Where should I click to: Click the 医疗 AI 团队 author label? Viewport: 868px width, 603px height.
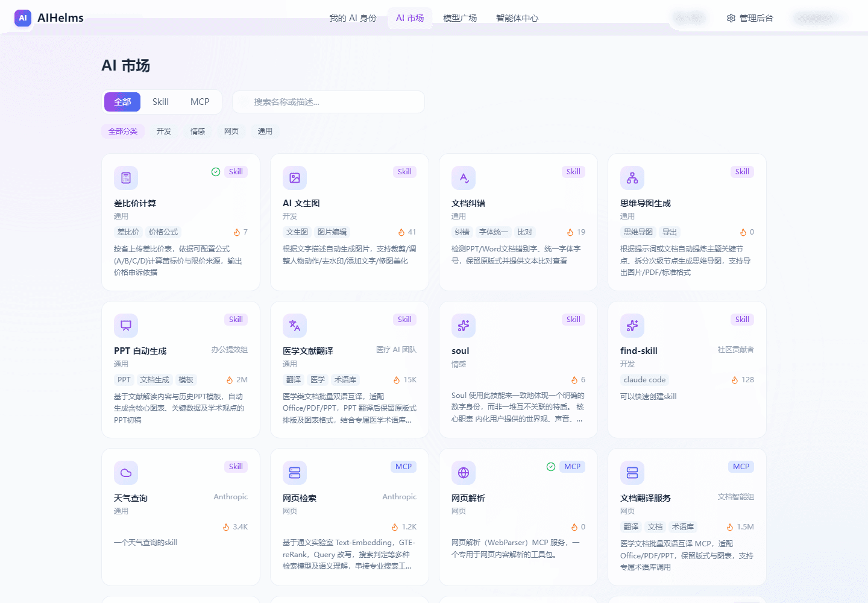[396, 350]
